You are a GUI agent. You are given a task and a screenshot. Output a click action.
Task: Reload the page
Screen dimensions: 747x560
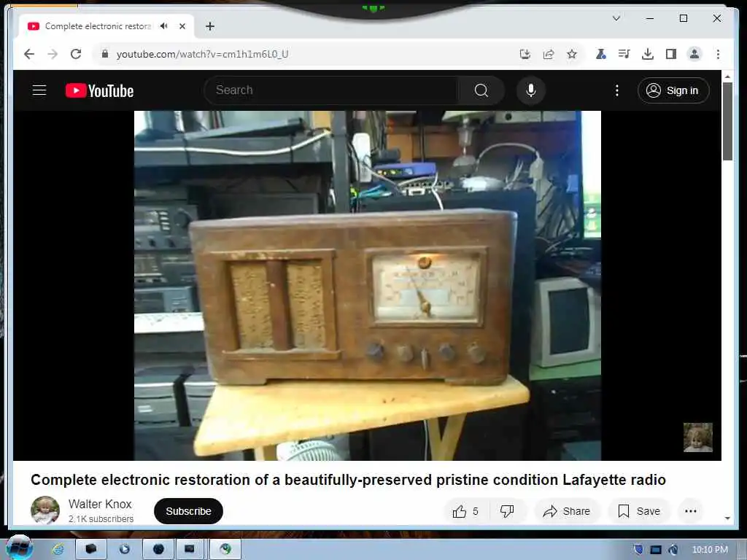click(x=76, y=54)
